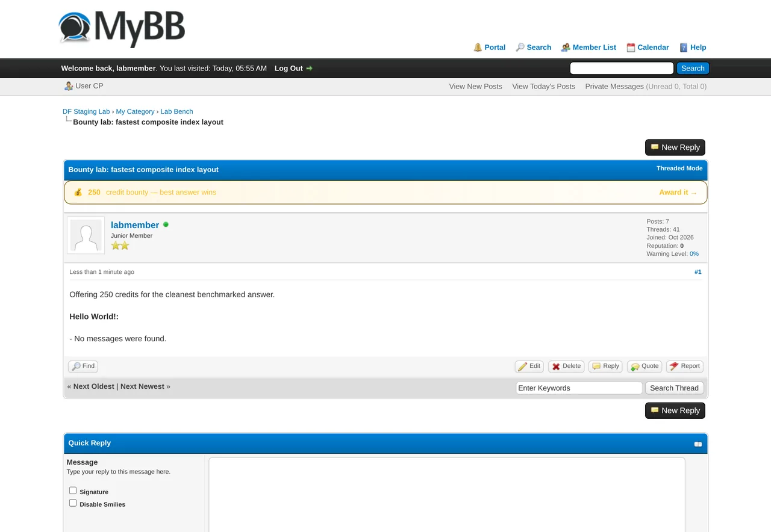The height and width of the screenshot is (532, 771).
Task: Click the Search magnifier icon in header
Action: pyautogui.click(x=520, y=48)
